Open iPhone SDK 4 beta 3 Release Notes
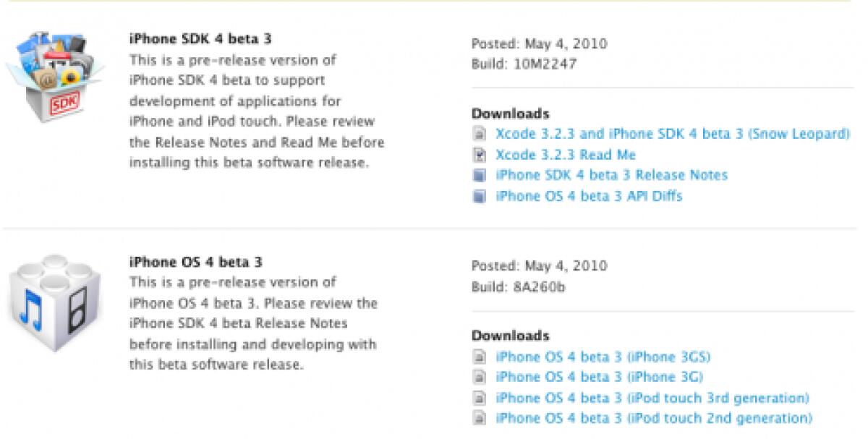868x439 pixels. click(611, 175)
